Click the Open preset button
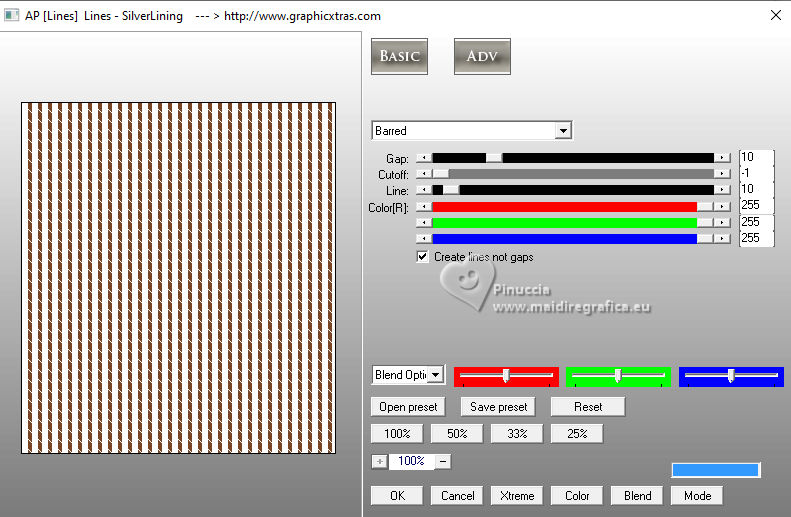 408,407
